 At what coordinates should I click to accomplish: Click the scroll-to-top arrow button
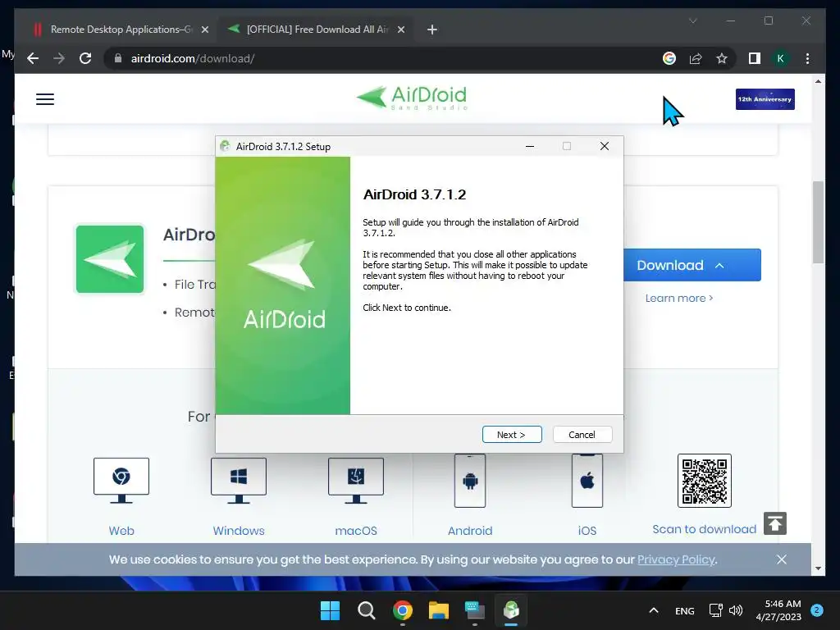(x=775, y=523)
